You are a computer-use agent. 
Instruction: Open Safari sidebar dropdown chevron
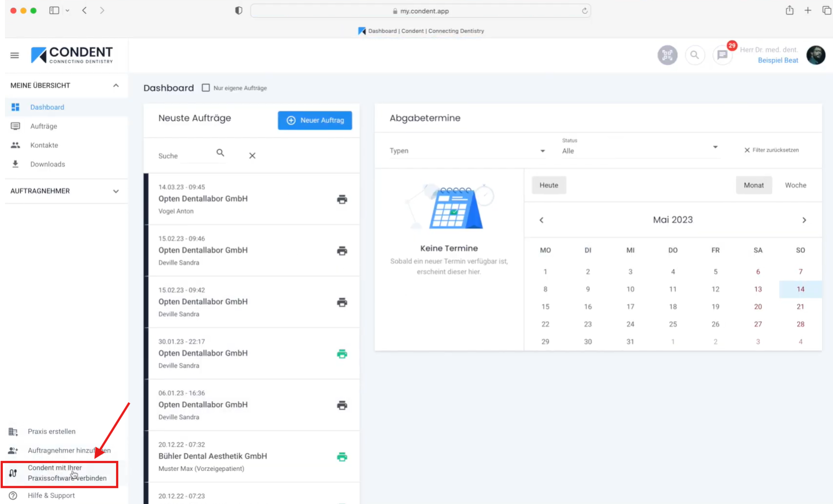click(x=67, y=10)
